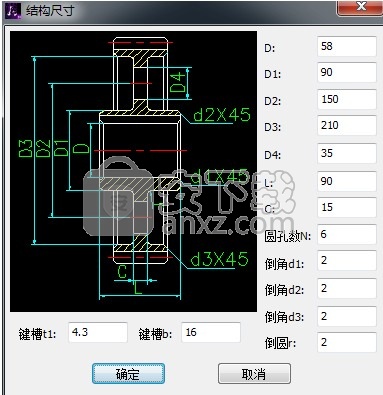Click the D4 dimension label in the diagram
This screenshot has width=383, height=395.
point(177,83)
